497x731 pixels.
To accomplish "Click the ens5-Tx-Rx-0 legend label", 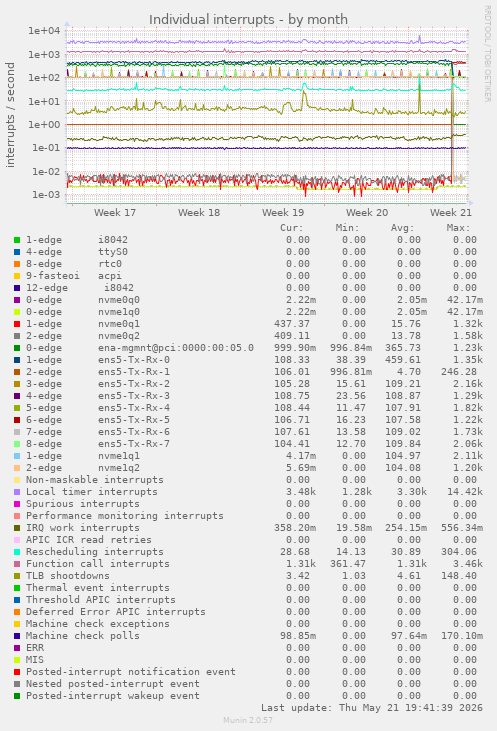I will 134,360.
